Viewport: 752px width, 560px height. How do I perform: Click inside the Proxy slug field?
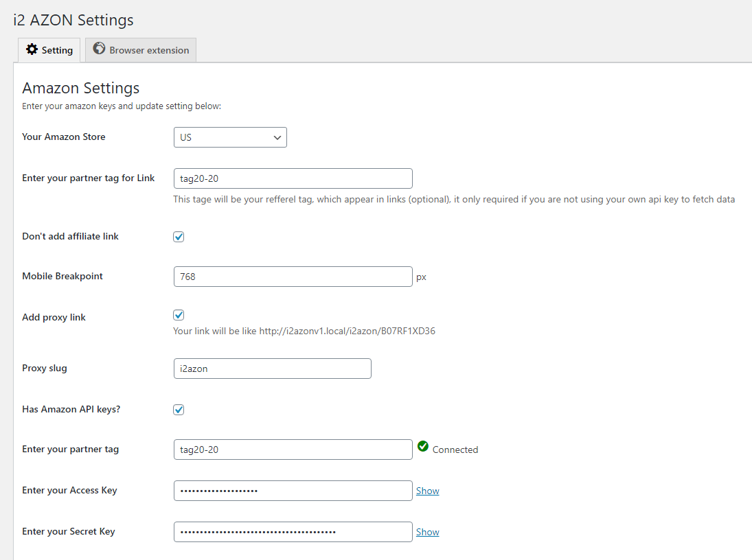pyautogui.click(x=272, y=369)
